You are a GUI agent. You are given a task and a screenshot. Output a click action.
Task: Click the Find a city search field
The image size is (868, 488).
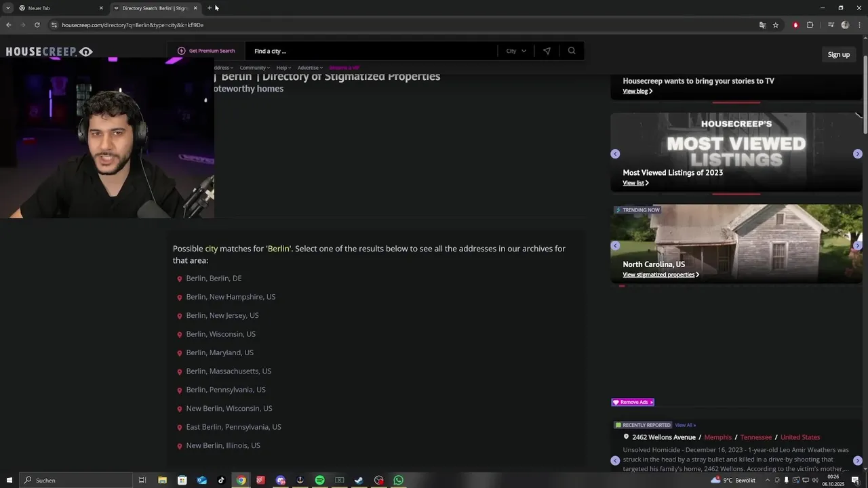coord(373,51)
